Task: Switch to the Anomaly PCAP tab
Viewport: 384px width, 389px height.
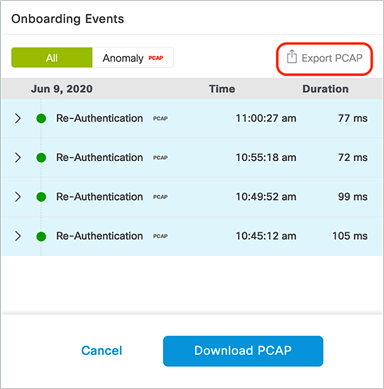Action: click(133, 58)
